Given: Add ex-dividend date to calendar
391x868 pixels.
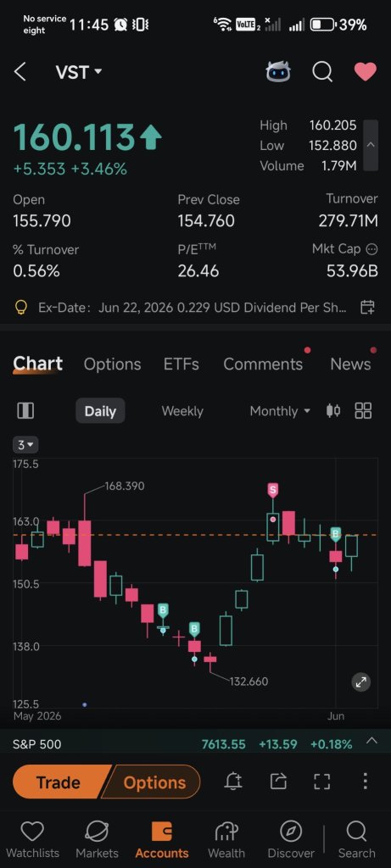Looking at the screenshot, I should point(367,307).
